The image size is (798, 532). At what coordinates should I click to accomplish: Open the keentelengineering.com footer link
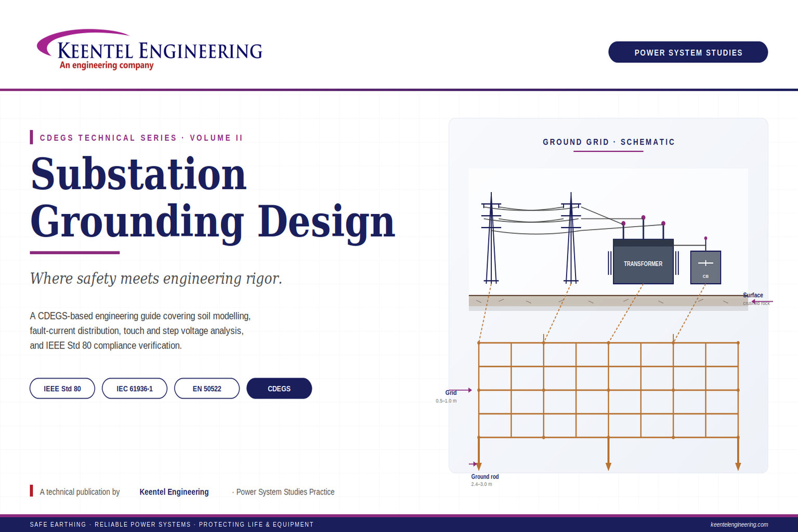coord(739,524)
